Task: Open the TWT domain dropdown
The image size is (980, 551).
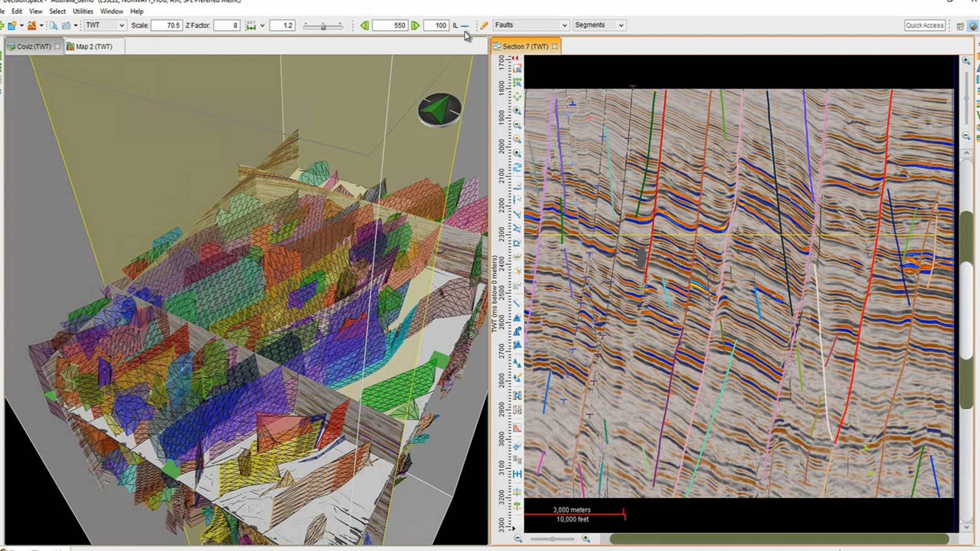Action: coord(104,25)
